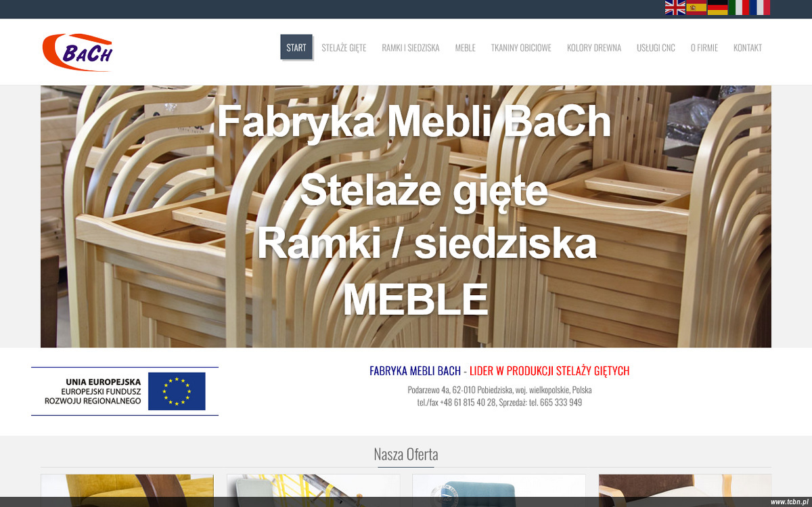
Task: Choose the German flag language icon
Action: [717, 7]
